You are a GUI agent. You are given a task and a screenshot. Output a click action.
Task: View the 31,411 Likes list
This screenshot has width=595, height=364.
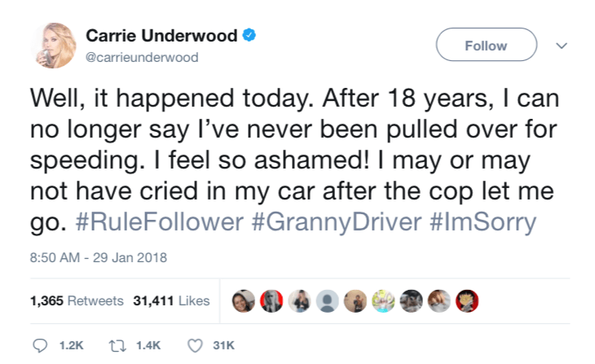(x=171, y=300)
